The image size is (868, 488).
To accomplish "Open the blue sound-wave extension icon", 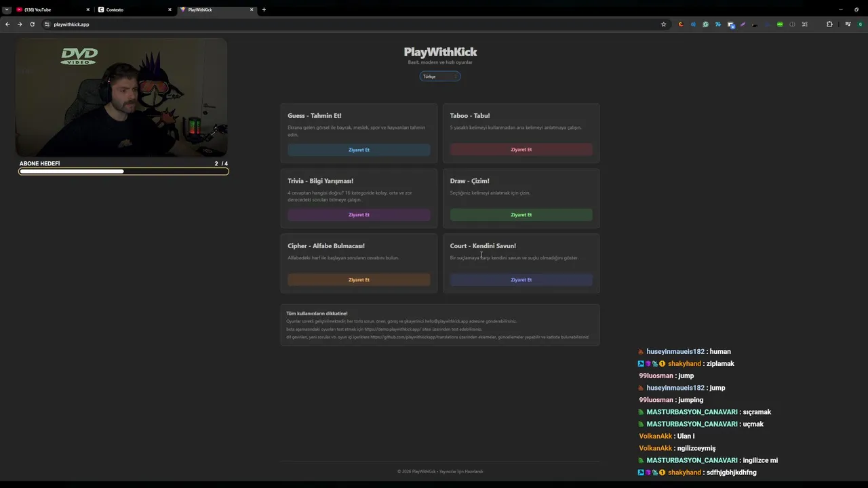I will [693, 24].
